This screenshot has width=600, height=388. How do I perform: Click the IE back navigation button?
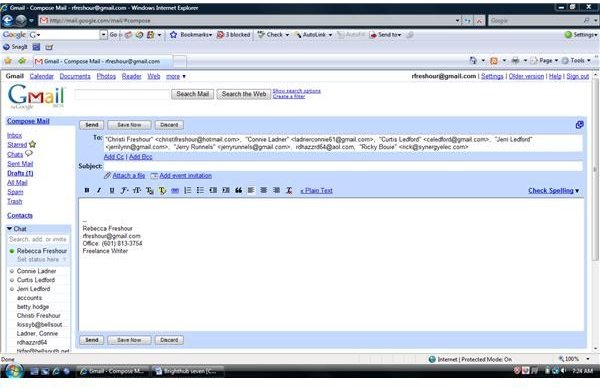8,20
